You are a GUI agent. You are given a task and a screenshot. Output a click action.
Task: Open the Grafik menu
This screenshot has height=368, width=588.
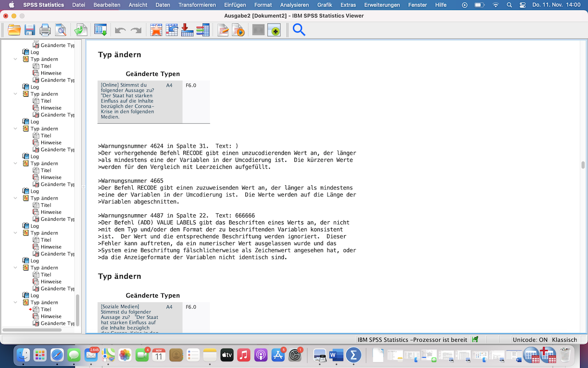click(325, 5)
